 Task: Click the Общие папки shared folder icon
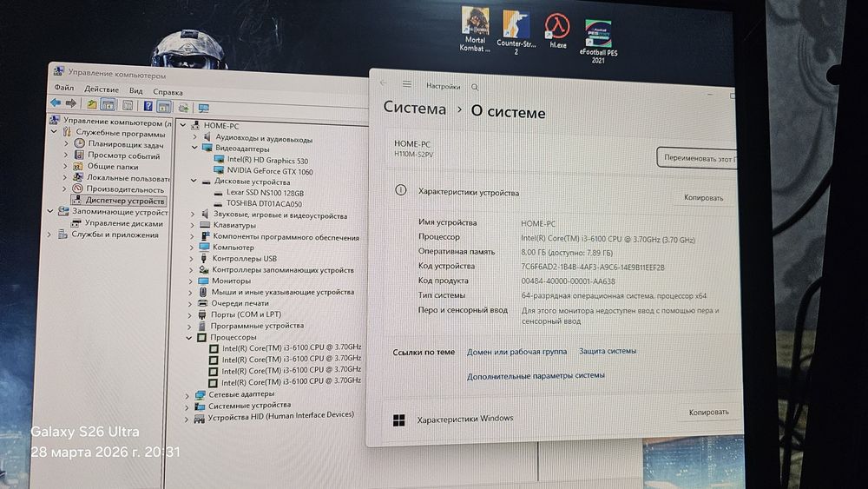click(78, 166)
